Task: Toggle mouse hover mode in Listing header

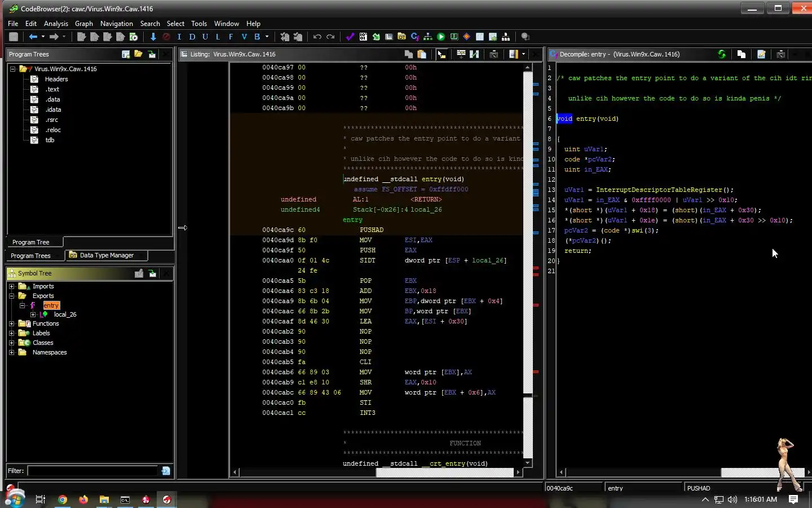Action: tap(442, 54)
